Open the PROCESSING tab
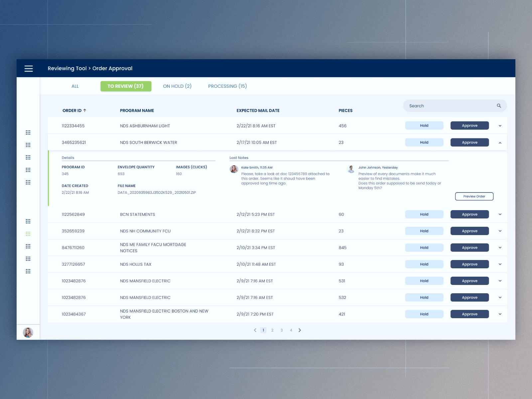 coord(227,86)
